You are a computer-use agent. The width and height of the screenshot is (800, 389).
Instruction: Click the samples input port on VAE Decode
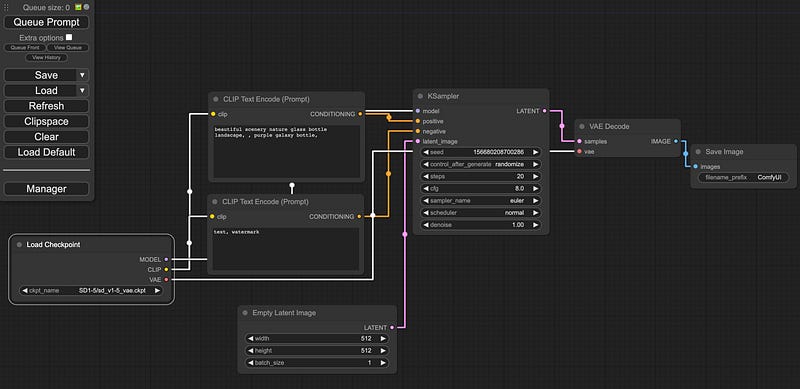click(579, 141)
